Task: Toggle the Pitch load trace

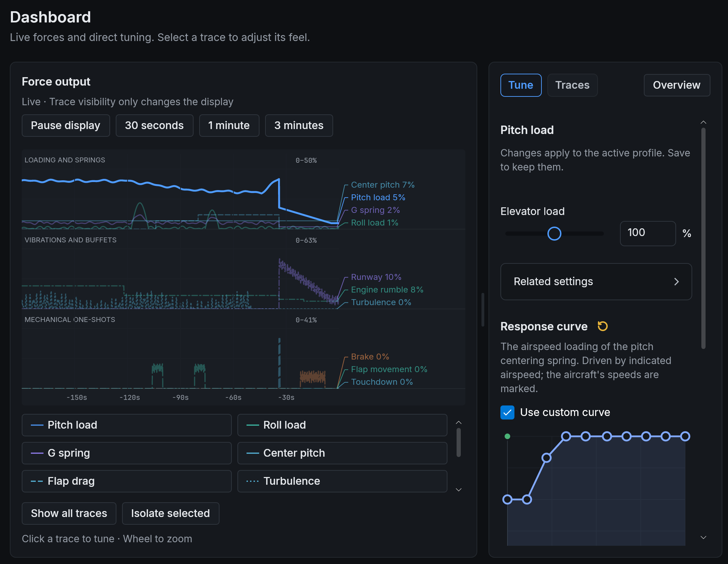Action: pyautogui.click(x=127, y=425)
